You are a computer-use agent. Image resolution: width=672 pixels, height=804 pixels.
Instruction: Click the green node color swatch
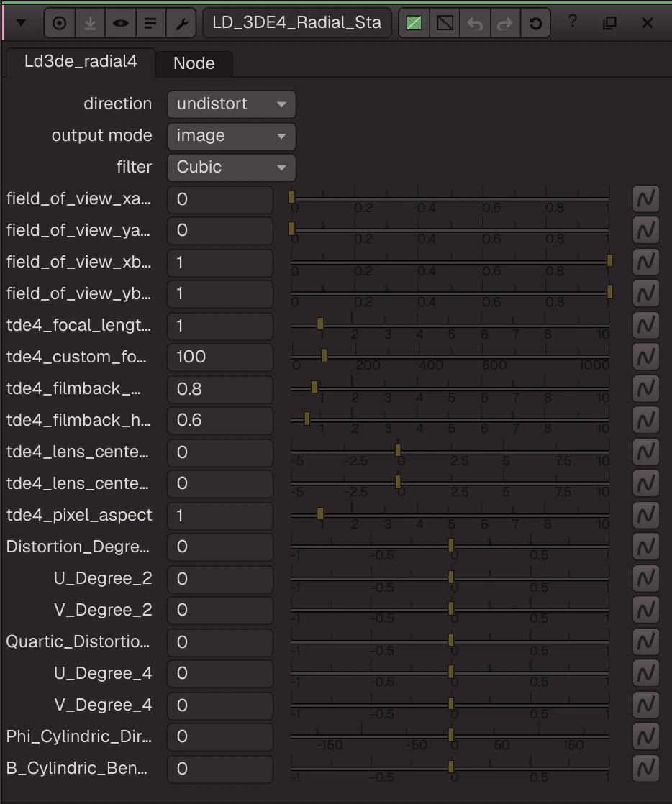(414, 23)
